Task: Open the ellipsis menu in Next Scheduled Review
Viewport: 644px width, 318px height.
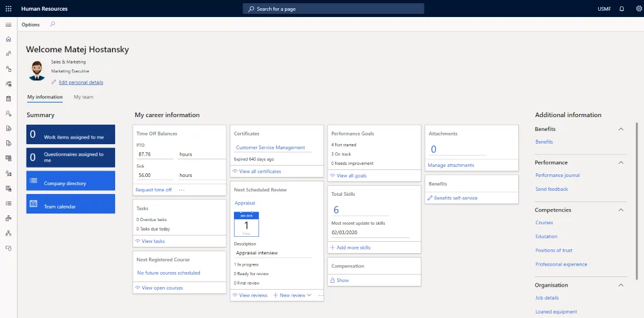Action: point(320,295)
